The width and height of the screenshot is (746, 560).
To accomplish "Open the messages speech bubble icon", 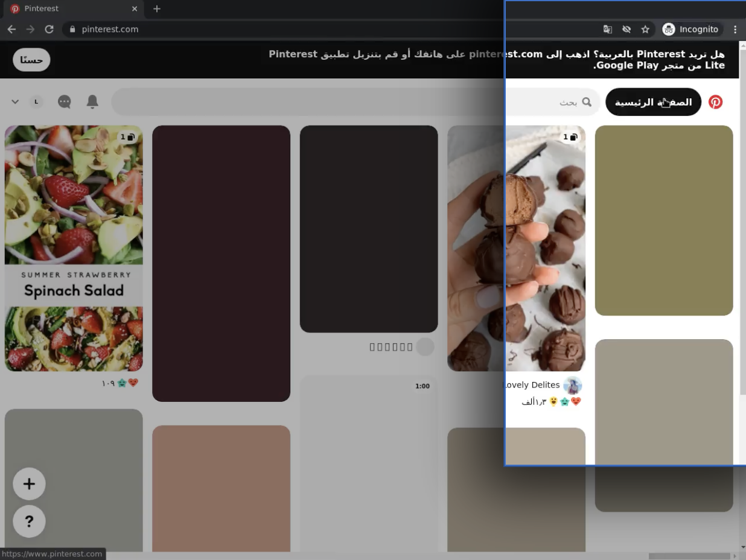I will pos(65,101).
